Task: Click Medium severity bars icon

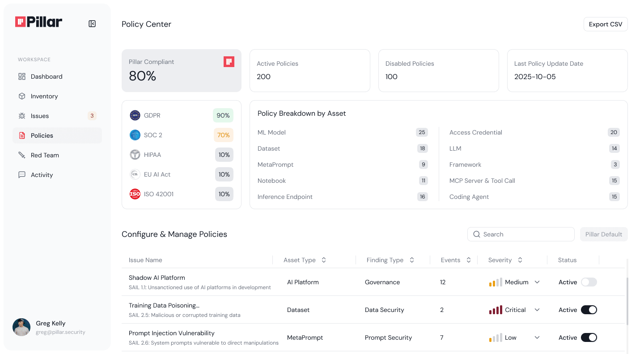Action: coord(496,282)
